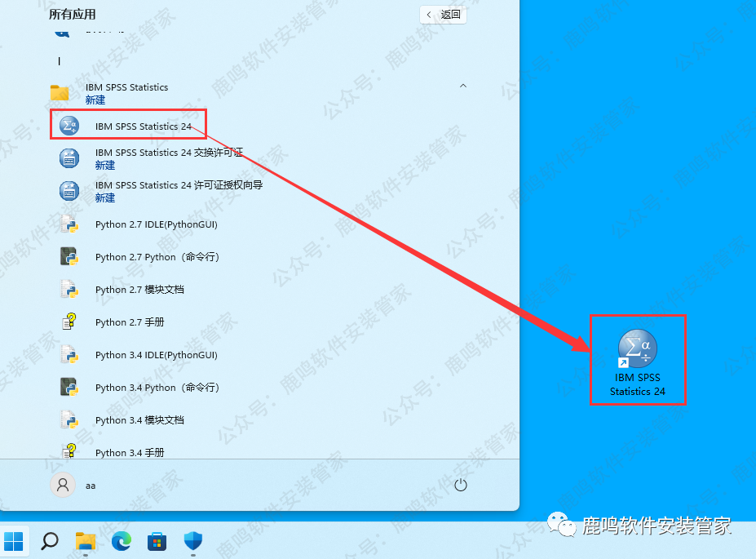Open Python 2.7 手册 help file

129,322
